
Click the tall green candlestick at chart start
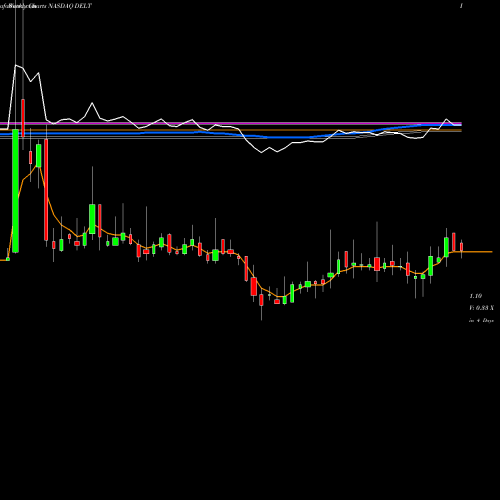pyautogui.click(x=15, y=191)
